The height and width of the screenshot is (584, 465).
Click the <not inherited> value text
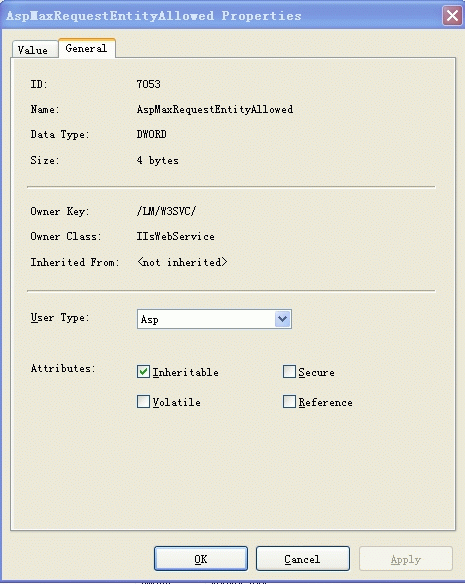point(182,262)
